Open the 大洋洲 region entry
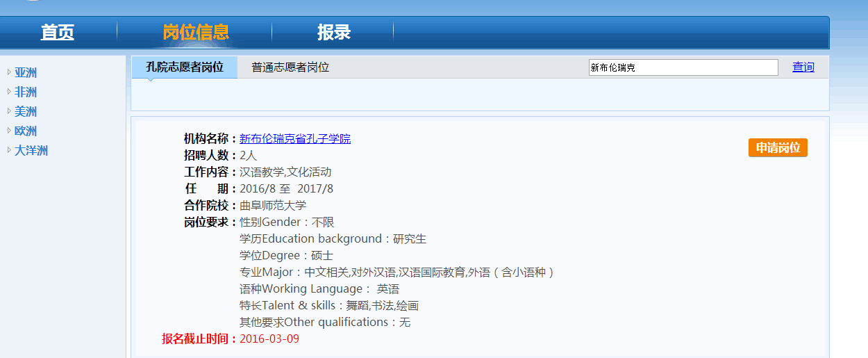Screen dimensions: 868x358 pyautogui.click(x=31, y=150)
